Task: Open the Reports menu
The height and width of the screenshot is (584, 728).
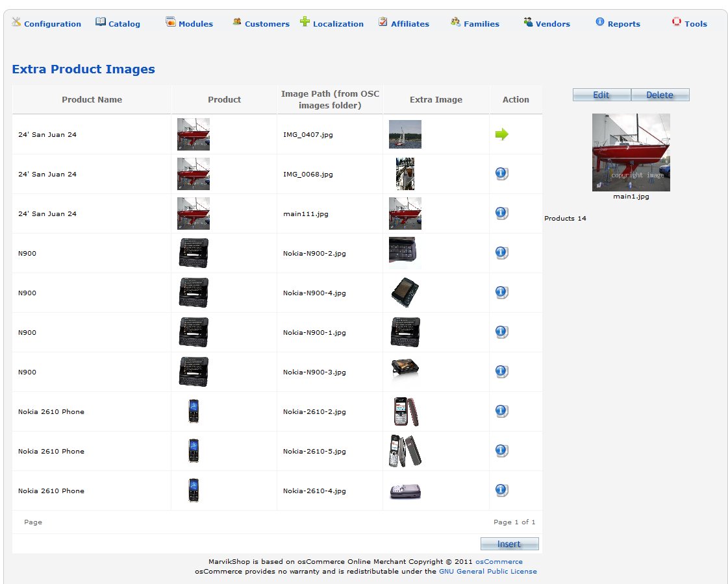Action: click(x=623, y=23)
